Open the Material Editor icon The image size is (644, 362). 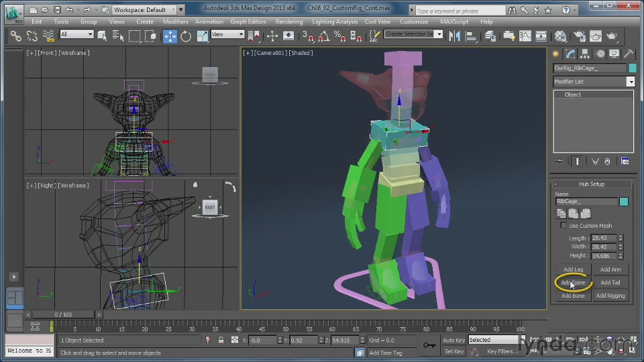(x=561, y=36)
